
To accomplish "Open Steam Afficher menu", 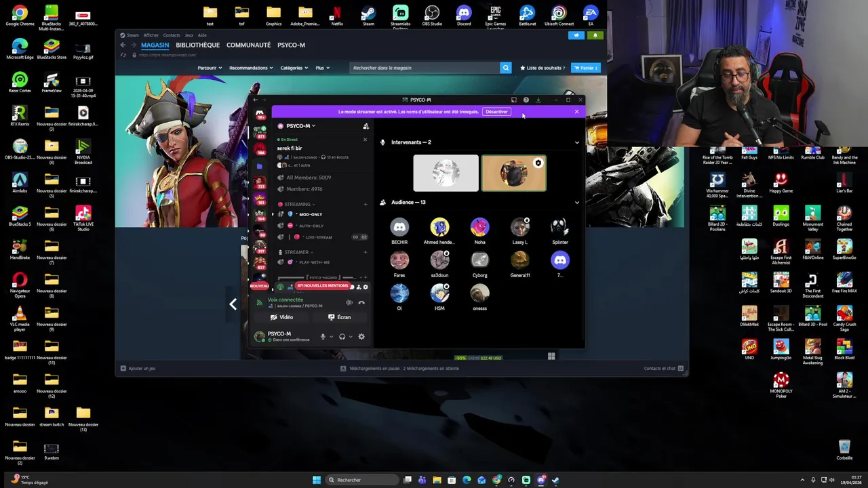I will point(151,35).
